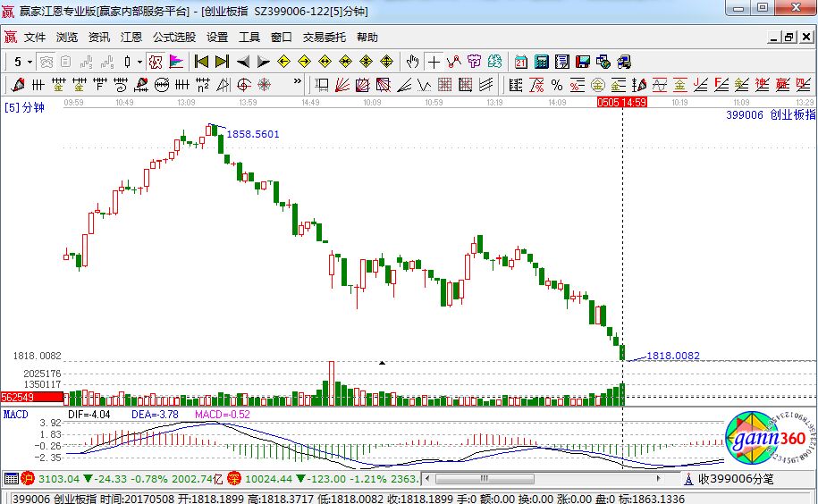Screen dimensions: 818x504
Task: Open the 交易委托 menu
Action: pyautogui.click(x=324, y=38)
